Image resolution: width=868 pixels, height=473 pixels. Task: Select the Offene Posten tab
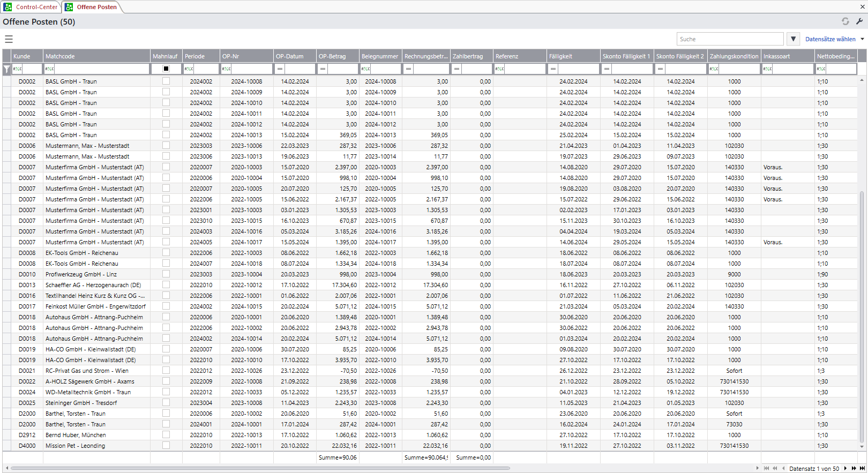(92, 7)
